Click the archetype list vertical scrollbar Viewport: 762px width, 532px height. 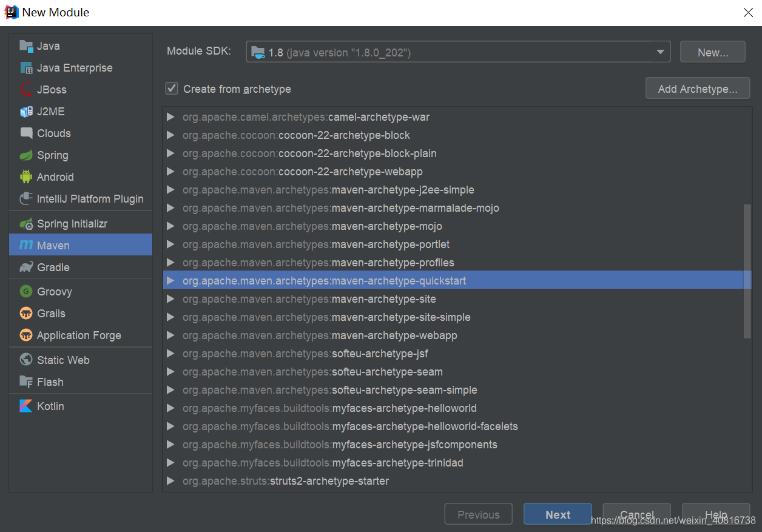(x=747, y=271)
